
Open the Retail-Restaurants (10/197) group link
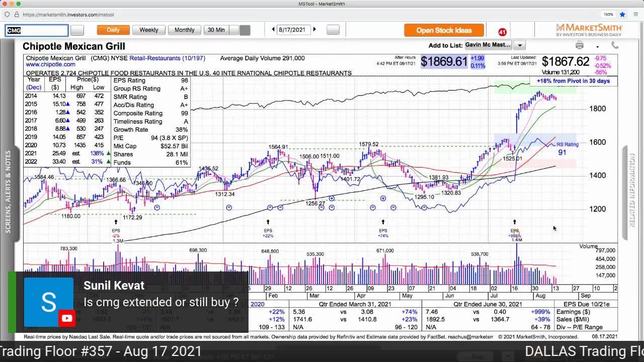coord(167,58)
